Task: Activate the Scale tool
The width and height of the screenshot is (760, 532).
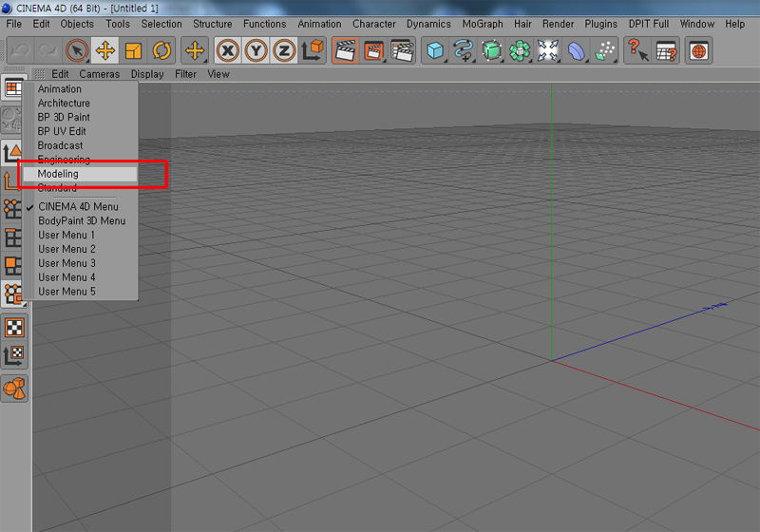Action: tap(133, 50)
